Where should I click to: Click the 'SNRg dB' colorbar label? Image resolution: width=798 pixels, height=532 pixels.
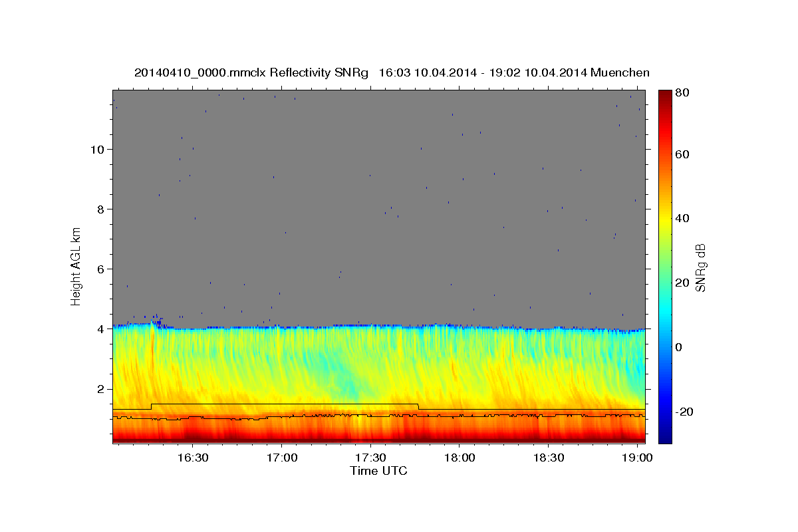pyautogui.click(x=700, y=267)
